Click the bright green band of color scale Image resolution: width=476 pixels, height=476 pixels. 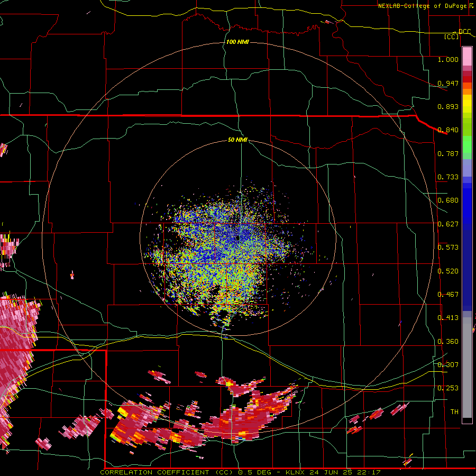[x=467, y=144]
